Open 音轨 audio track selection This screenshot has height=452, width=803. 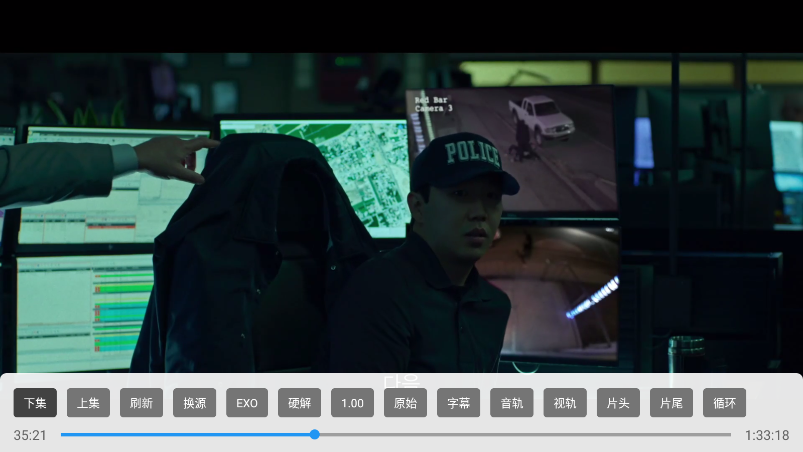[512, 403]
